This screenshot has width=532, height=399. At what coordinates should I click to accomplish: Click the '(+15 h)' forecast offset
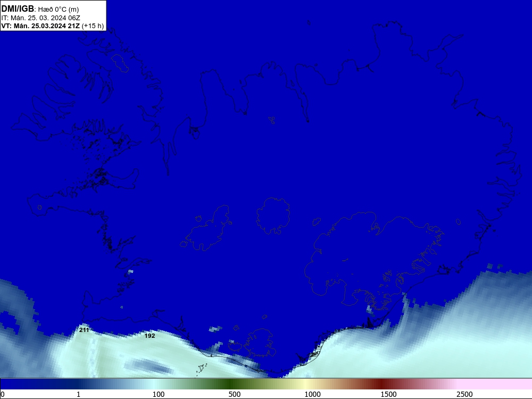(x=93, y=26)
